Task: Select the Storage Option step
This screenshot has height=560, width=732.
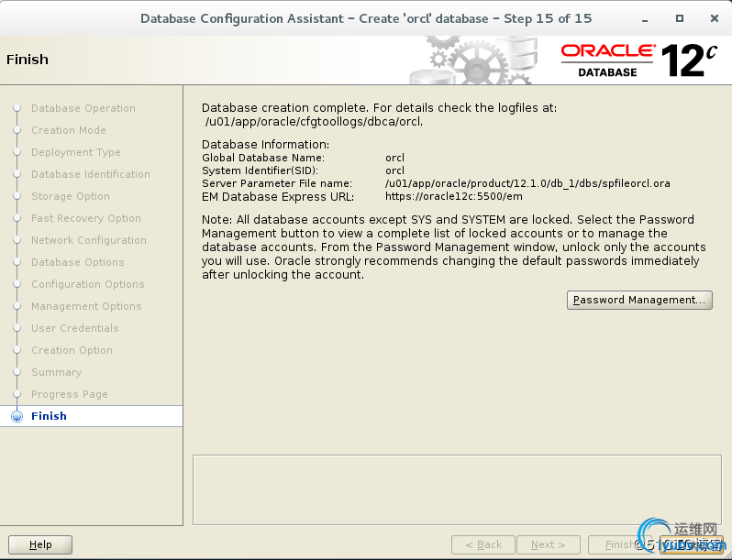Action: [71, 196]
